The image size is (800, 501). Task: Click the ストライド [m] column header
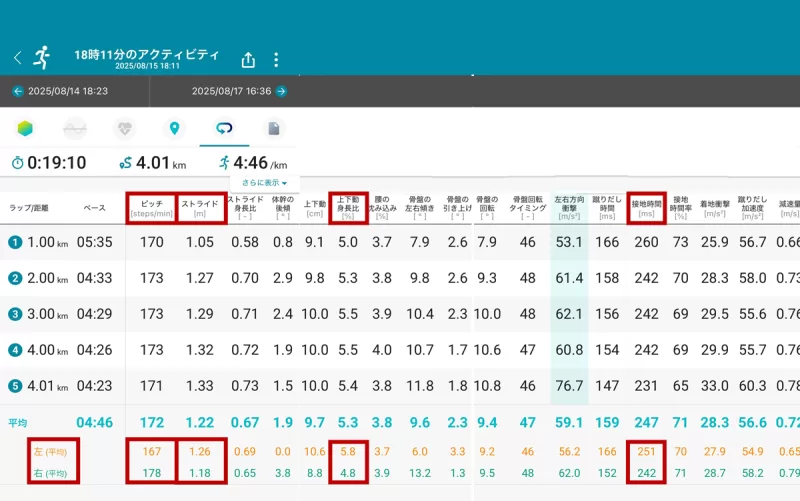[x=200, y=208]
